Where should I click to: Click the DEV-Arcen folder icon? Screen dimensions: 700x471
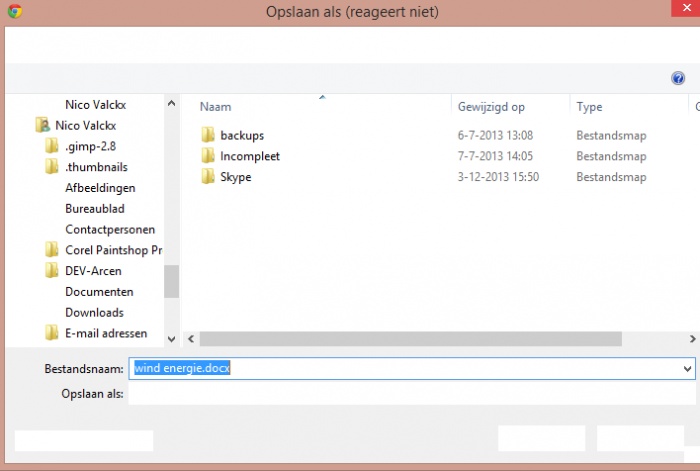coord(52,271)
